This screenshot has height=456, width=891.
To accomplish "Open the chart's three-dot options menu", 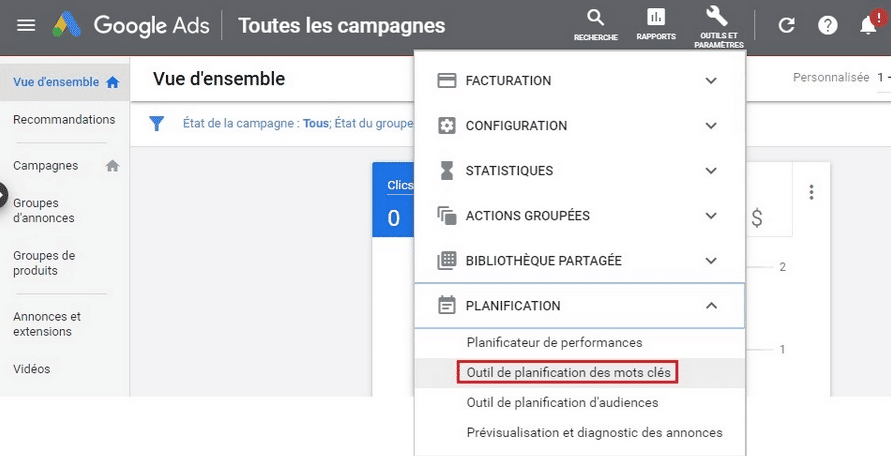I will click(812, 192).
